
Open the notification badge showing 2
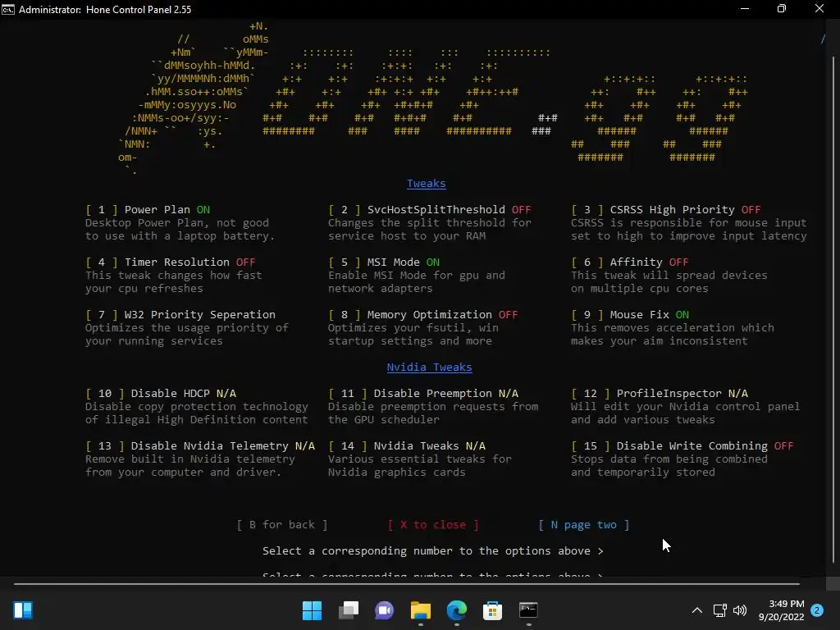[x=817, y=610]
